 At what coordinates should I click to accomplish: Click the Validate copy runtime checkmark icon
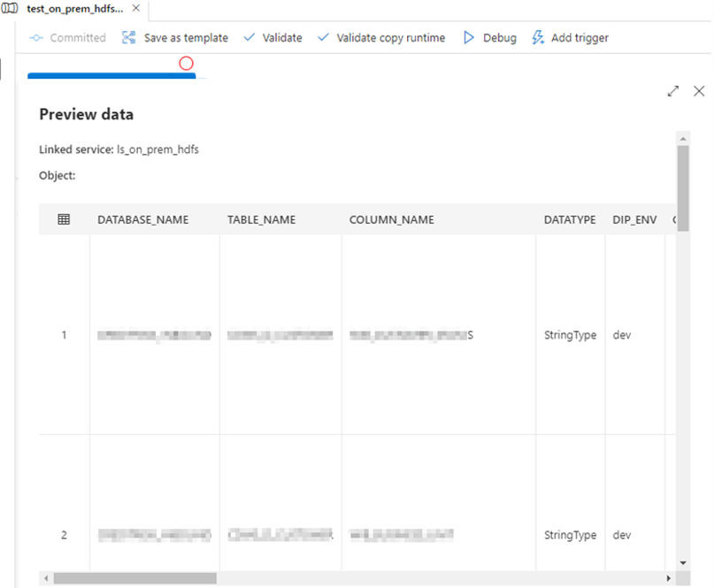pos(323,38)
